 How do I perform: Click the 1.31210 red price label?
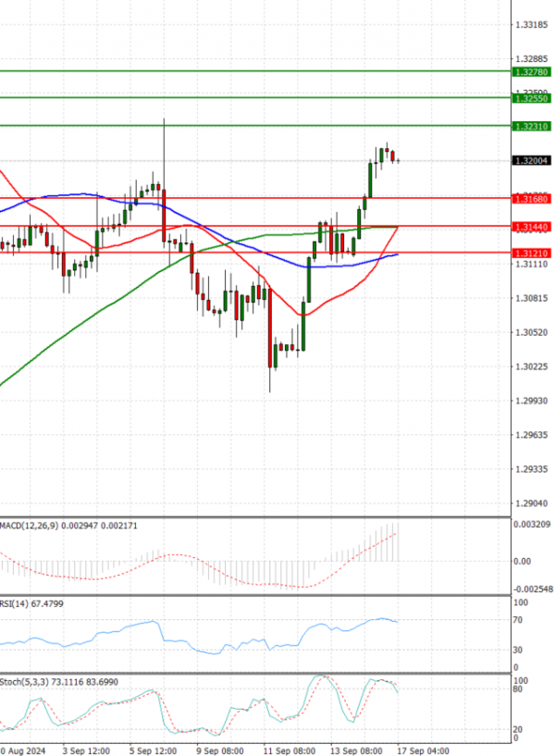pyautogui.click(x=531, y=254)
